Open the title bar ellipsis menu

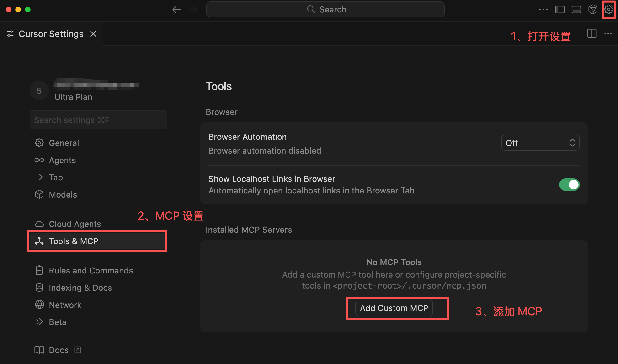[x=543, y=10]
